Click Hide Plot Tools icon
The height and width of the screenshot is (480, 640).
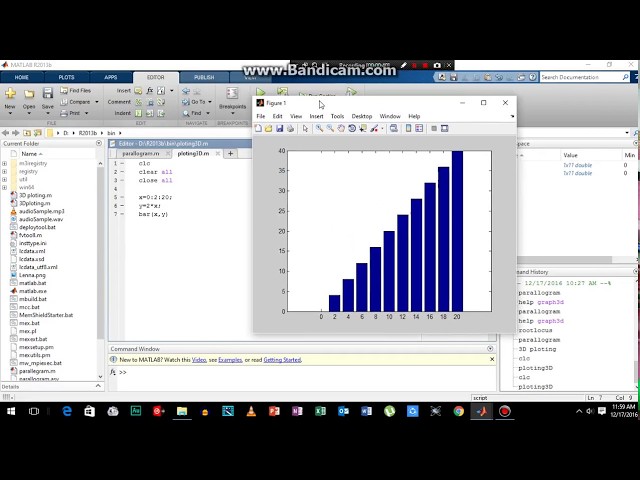point(434,129)
